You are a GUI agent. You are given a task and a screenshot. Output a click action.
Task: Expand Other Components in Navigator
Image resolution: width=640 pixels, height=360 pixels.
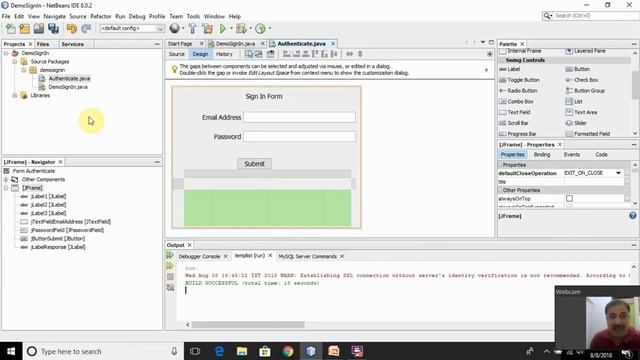(6, 180)
